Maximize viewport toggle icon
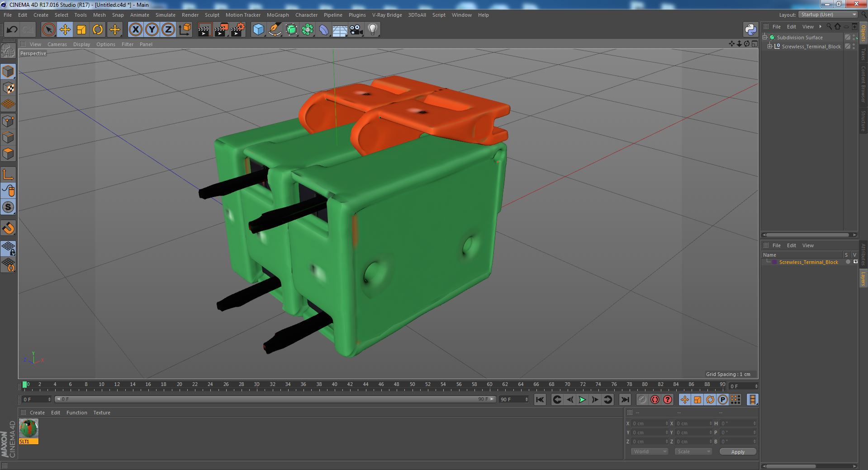This screenshot has width=868, height=470. [x=754, y=44]
